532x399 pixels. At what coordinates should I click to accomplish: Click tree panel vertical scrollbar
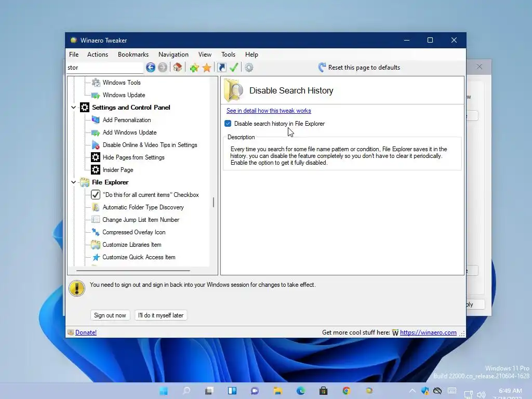point(214,202)
